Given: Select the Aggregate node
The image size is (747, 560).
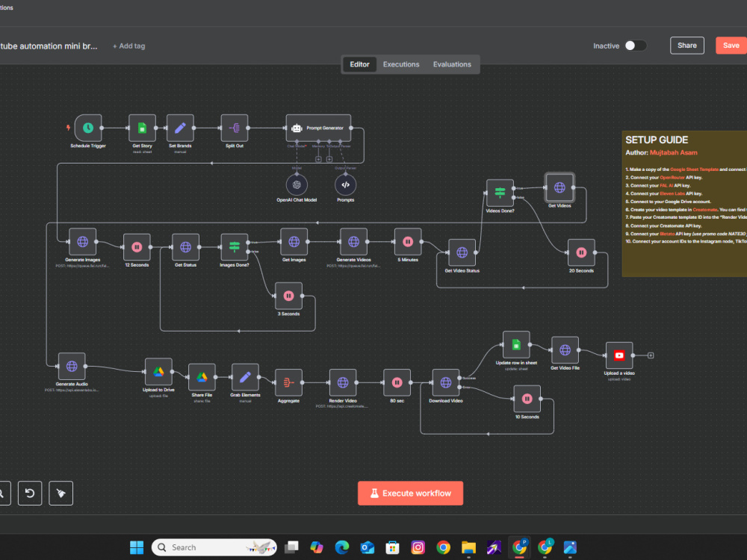Looking at the screenshot, I should (288, 382).
